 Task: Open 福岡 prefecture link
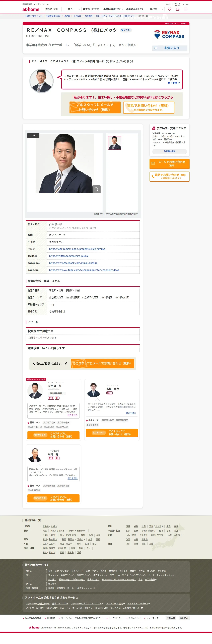[x=45, y=548]
